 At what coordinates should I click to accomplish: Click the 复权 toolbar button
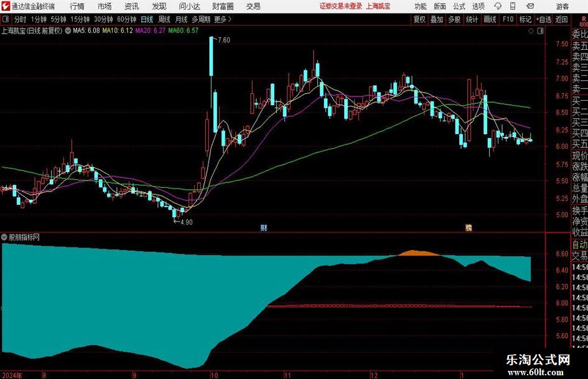[x=419, y=19]
